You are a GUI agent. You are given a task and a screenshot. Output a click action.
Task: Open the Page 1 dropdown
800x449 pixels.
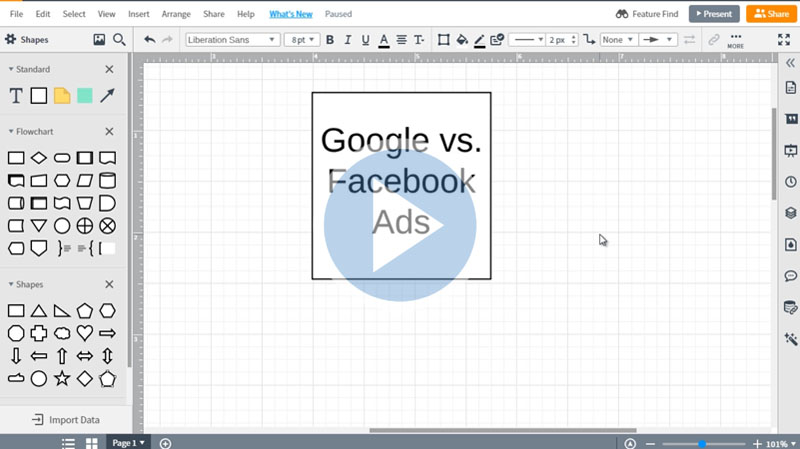tap(128, 442)
